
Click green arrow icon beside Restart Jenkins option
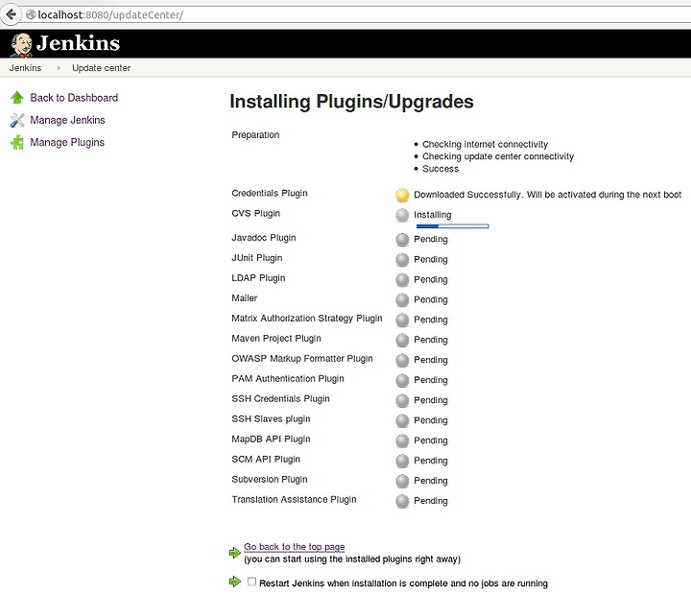(x=235, y=581)
